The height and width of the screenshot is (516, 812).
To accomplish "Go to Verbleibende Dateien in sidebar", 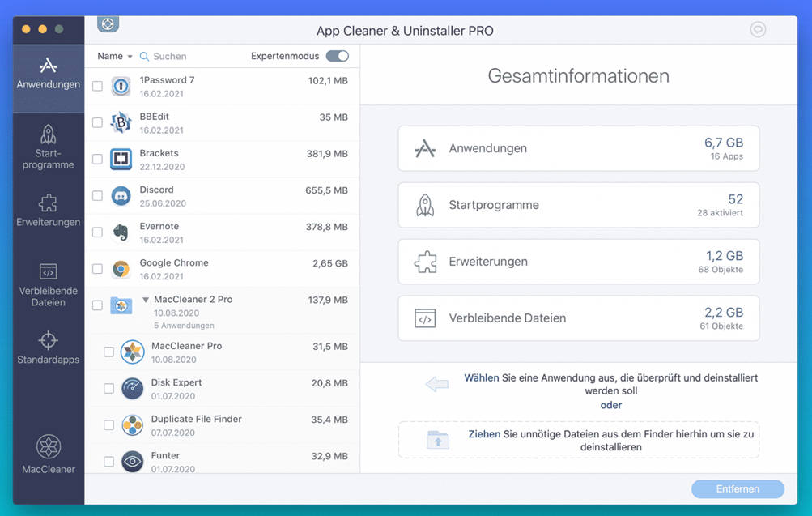I will click(x=48, y=284).
